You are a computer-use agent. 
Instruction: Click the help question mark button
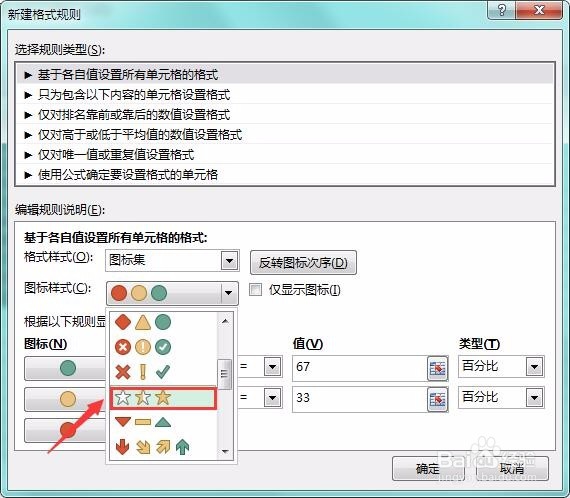click(x=501, y=9)
